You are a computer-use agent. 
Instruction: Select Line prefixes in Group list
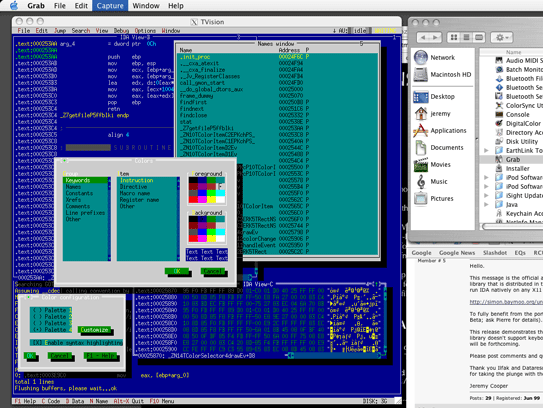[x=86, y=213]
